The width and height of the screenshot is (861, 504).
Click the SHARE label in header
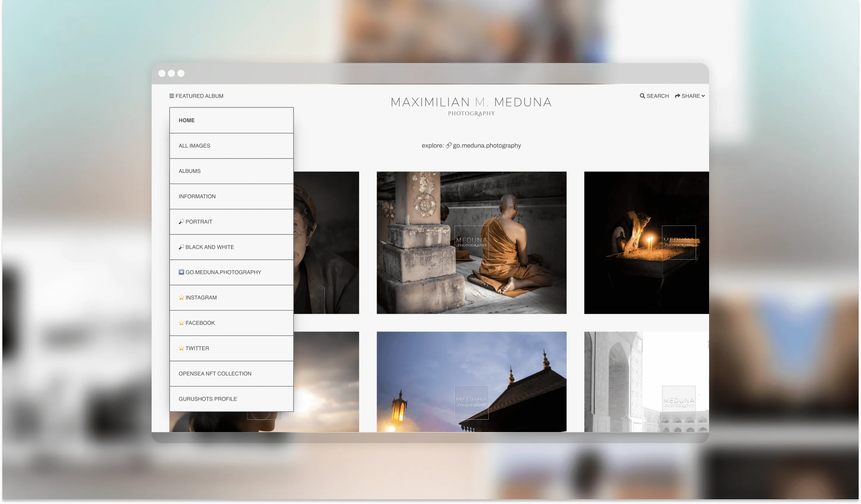(691, 96)
